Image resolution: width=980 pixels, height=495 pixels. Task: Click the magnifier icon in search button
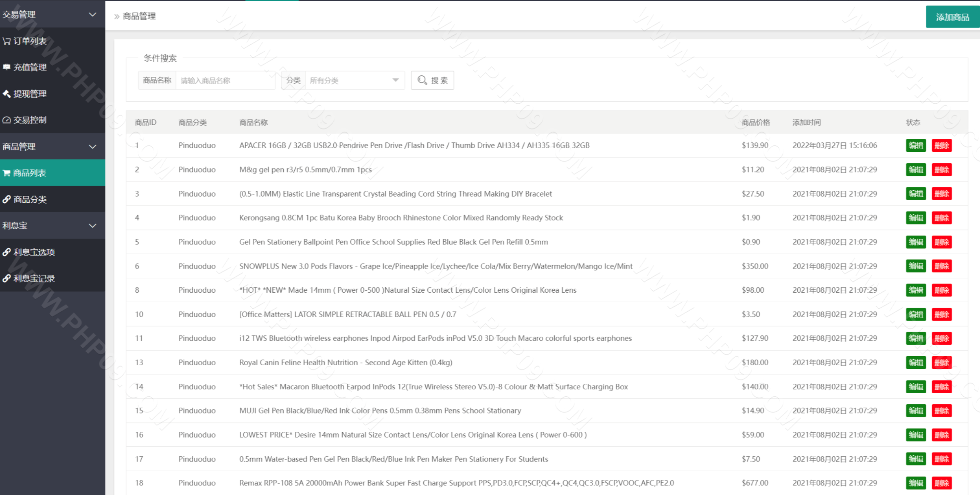[422, 80]
